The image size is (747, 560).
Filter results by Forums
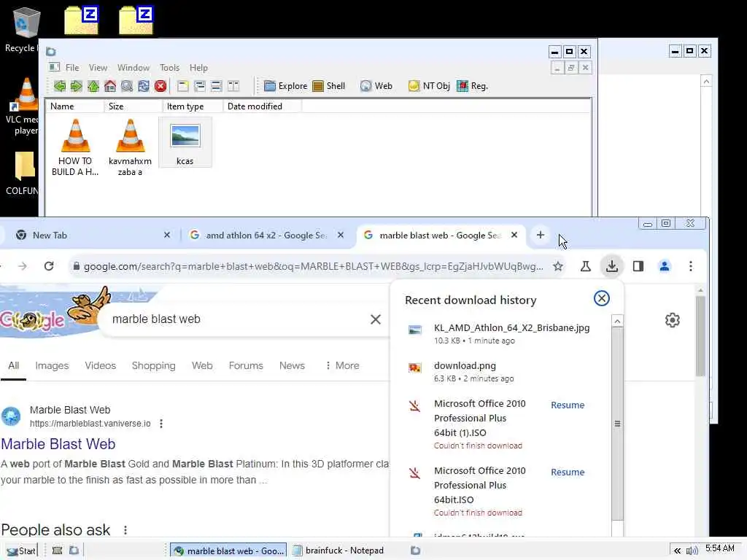[246, 366]
